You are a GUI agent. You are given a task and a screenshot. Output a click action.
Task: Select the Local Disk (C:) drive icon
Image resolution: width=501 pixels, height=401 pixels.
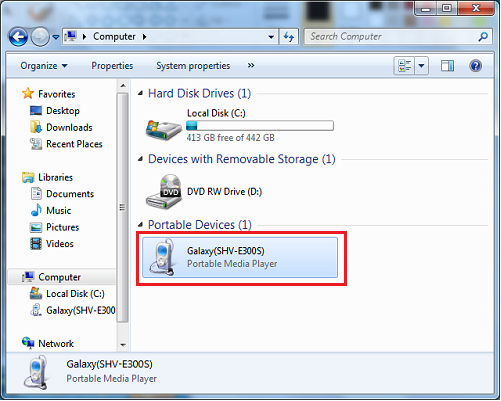point(163,130)
